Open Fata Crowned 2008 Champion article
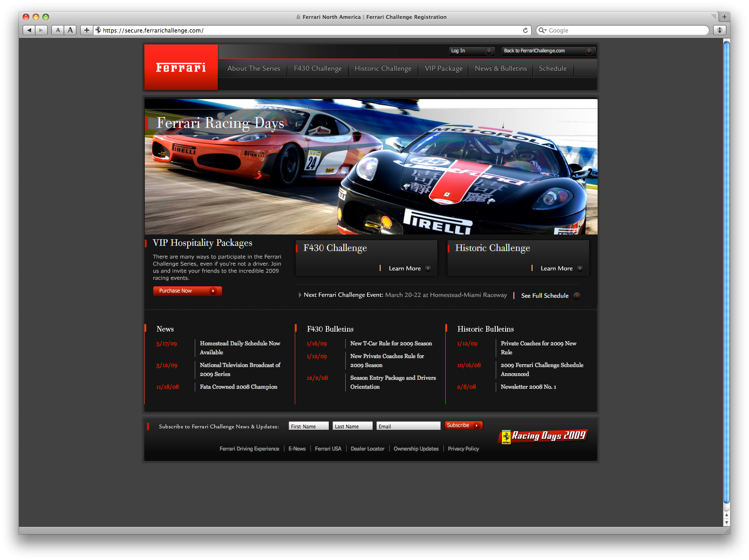This screenshot has width=749, height=560. [238, 387]
